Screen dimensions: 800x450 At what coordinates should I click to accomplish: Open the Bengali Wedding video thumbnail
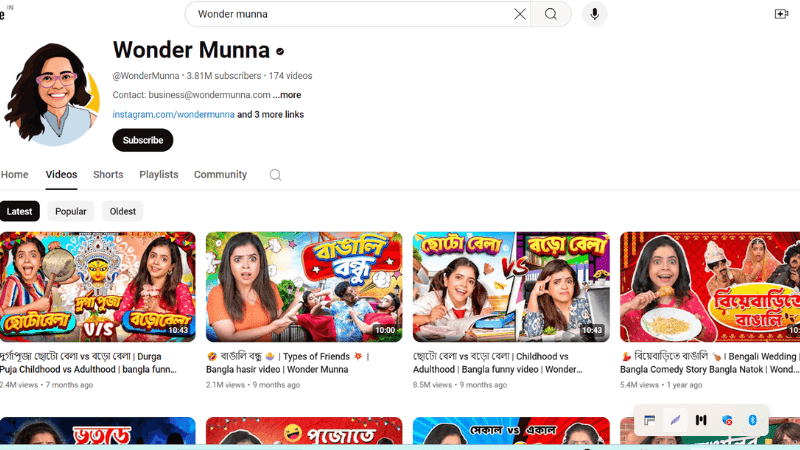click(x=710, y=287)
